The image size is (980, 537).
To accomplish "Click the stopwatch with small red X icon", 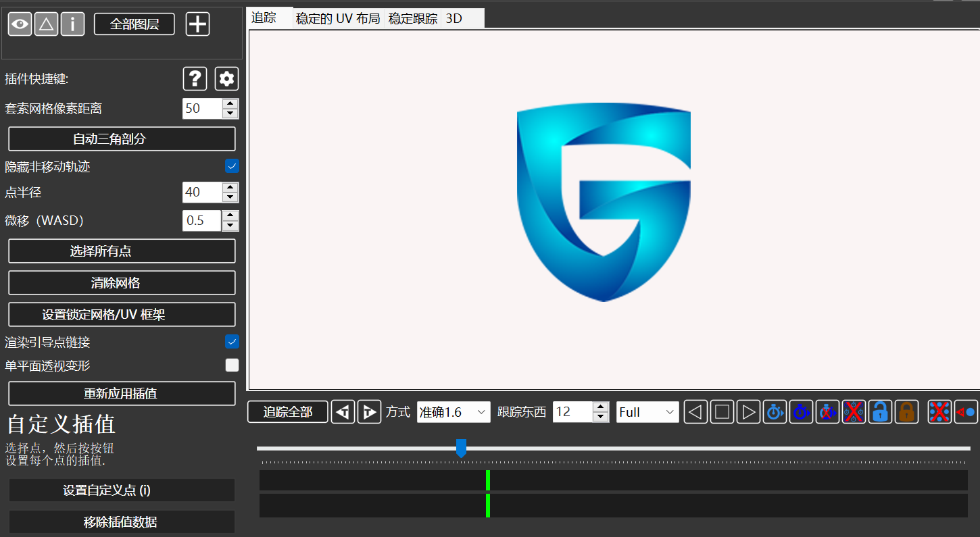I will pyautogui.click(x=827, y=412).
